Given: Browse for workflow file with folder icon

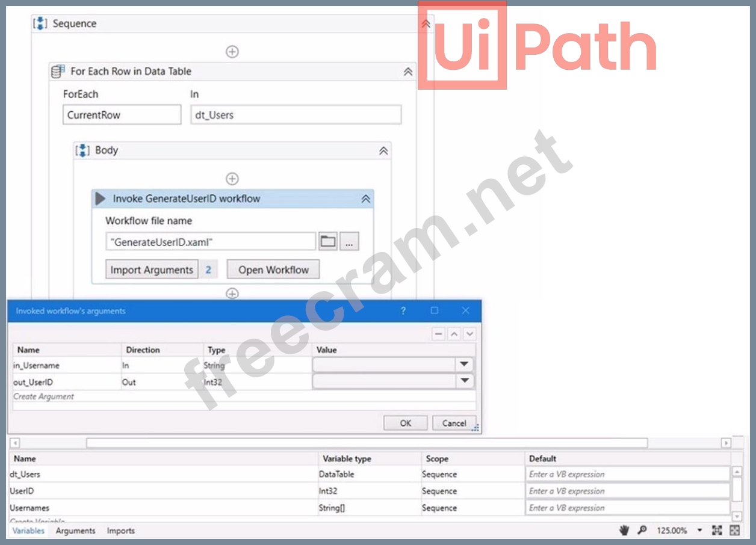Looking at the screenshot, I should click(x=327, y=241).
